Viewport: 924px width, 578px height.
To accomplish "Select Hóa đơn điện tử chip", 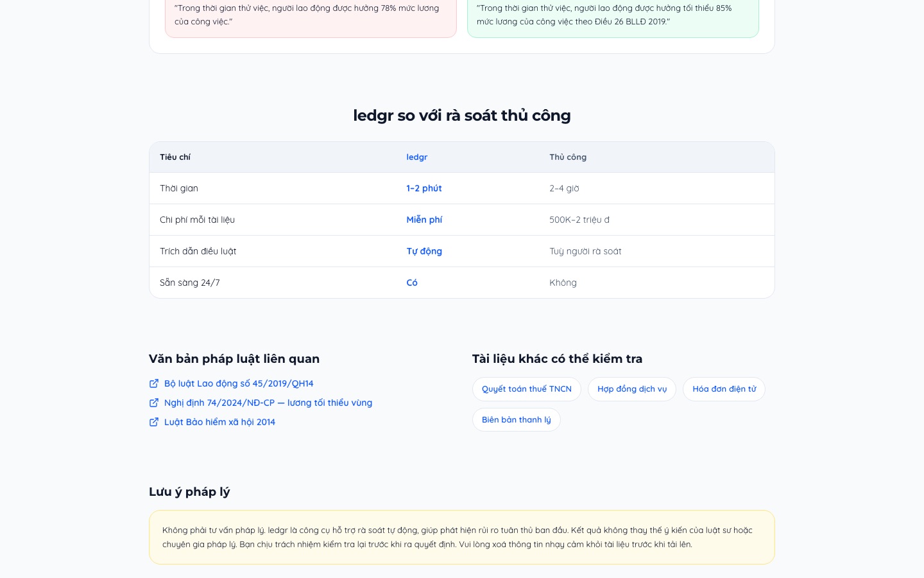I will [724, 389].
